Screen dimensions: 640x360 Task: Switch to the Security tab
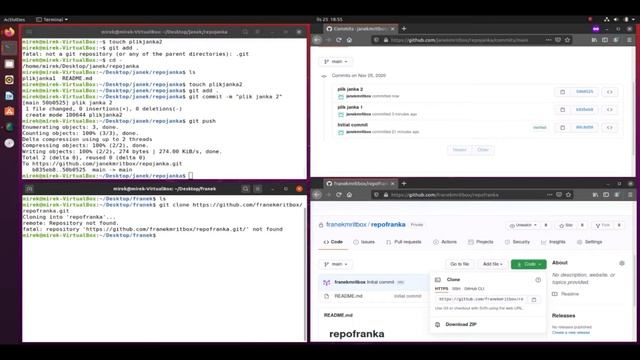[517, 242]
